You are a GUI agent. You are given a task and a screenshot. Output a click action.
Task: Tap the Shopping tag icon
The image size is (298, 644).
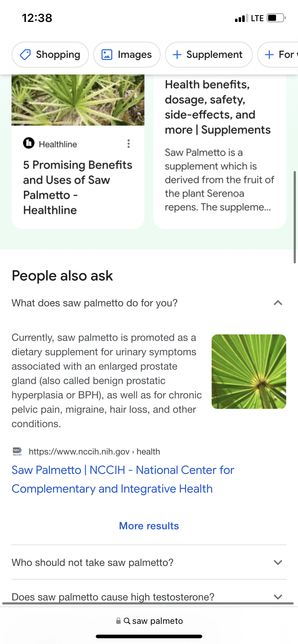[x=25, y=55]
